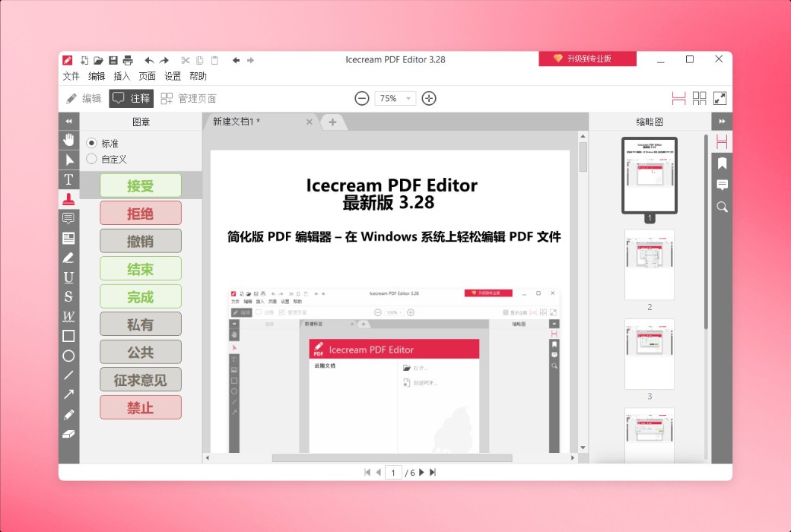Screen dimensions: 791x532
Task: Click 升级到专业版 upgrade banner
Action: [587, 58]
